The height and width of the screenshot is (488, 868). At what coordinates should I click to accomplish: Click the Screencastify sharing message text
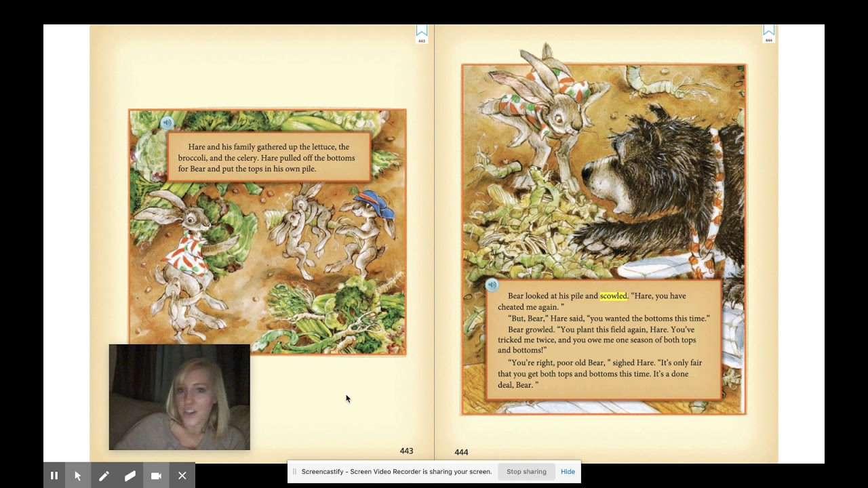click(x=397, y=472)
